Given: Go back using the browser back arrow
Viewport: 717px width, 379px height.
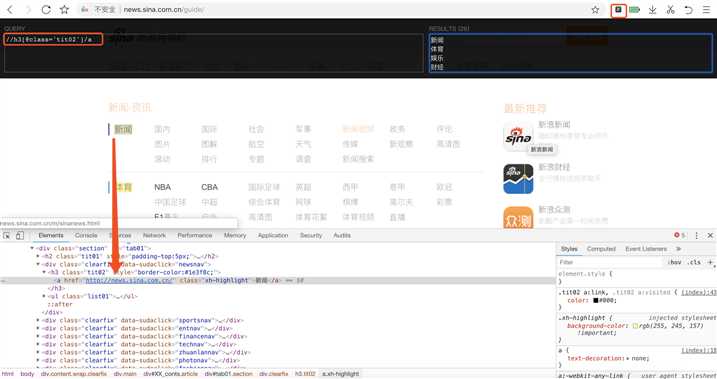Looking at the screenshot, I should coord(10,9).
